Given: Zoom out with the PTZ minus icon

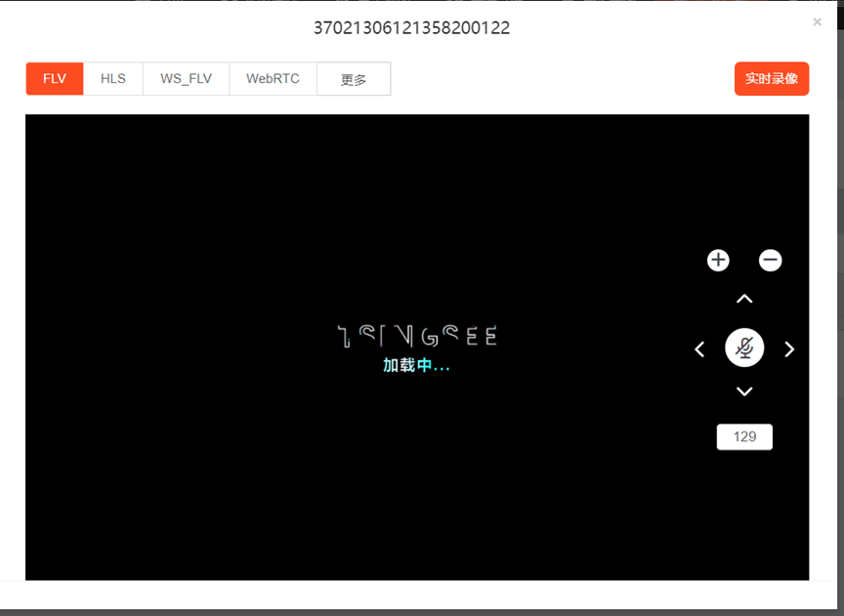Looking at the screenshot, I should 771,260.
